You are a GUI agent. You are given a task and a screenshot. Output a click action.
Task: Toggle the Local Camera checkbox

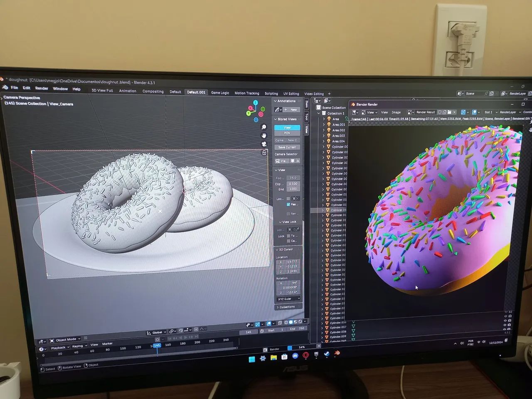(x=288, y=199)
